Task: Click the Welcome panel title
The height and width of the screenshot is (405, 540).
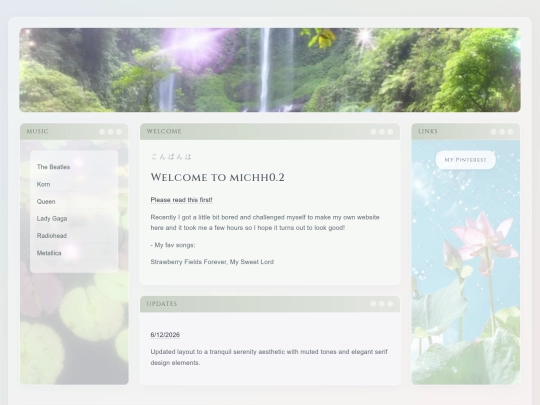Action: pos(164,132)
